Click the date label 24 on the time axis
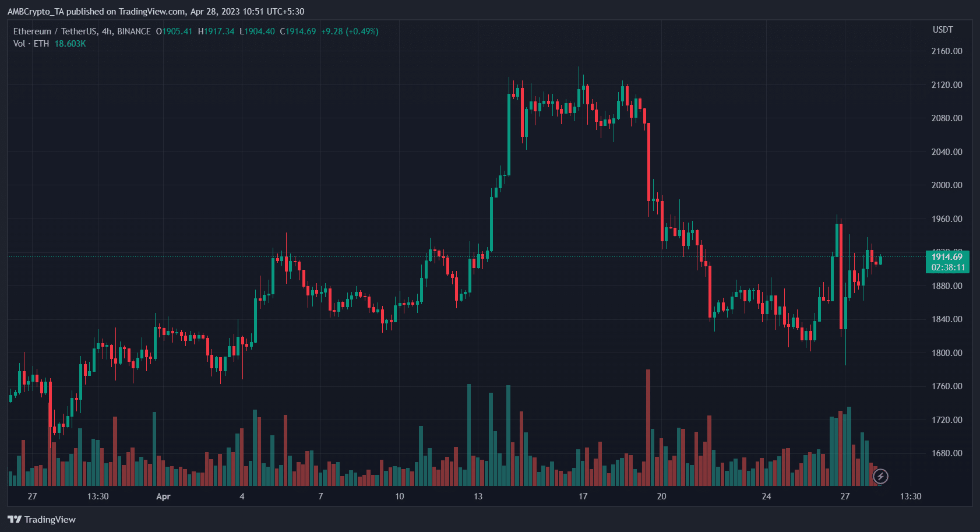The image size is (980, 532). click(766, 496)
